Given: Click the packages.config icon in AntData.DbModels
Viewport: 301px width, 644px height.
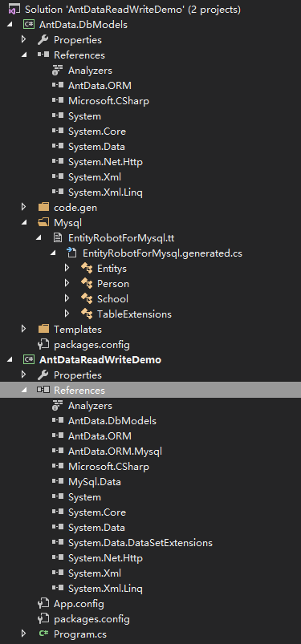Looking at the screenshot, I should tap(43, 344).
